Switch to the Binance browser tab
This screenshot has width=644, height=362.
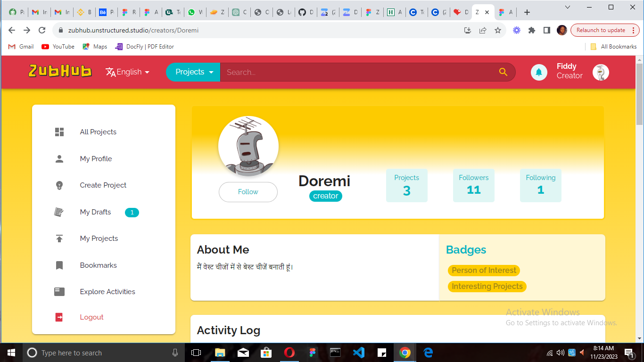[x=83, y=13]
